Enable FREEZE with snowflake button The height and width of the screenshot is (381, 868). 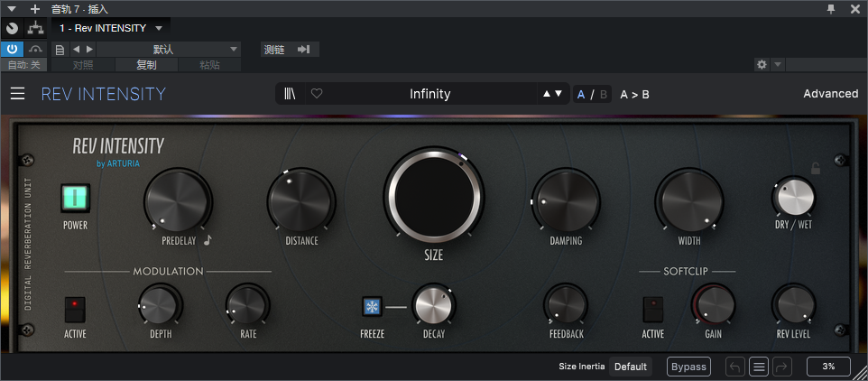coord(372,306)
